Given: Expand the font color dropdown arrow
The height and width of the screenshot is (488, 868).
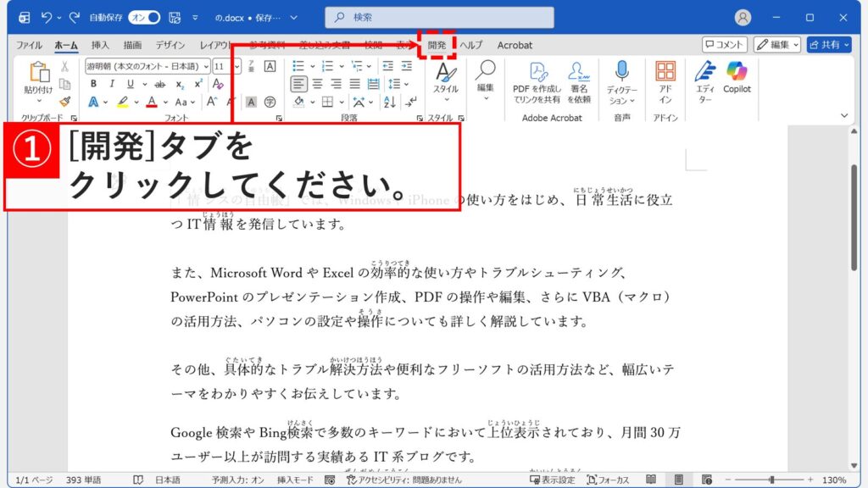Looking at the screenshot, I should pos(164,101).
